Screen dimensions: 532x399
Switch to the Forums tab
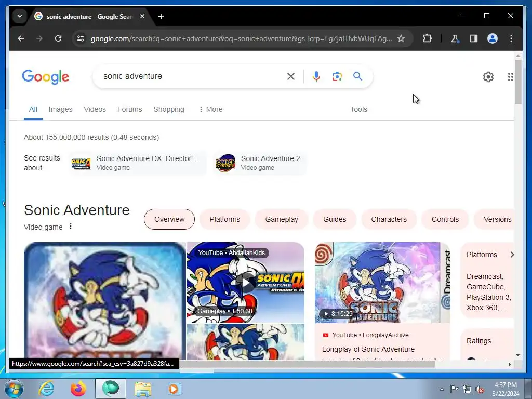[129, 109]
